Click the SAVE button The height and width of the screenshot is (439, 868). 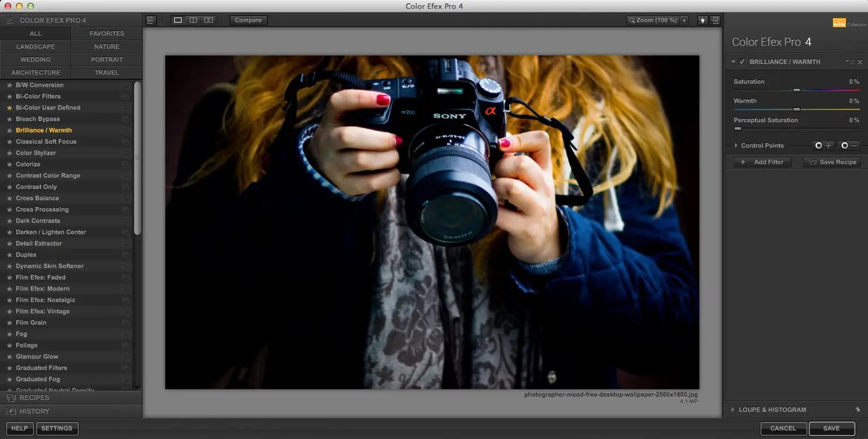(831, 428)
